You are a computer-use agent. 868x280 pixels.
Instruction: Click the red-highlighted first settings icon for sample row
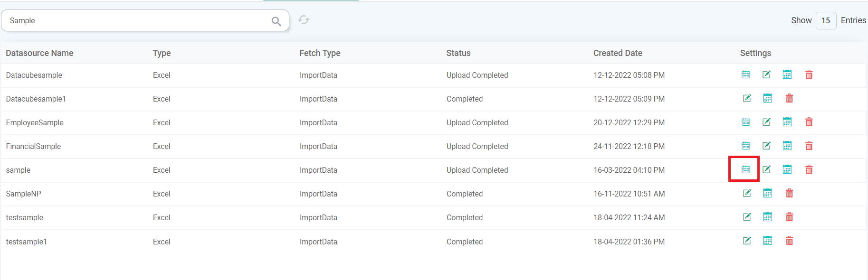tap(746, 169)
